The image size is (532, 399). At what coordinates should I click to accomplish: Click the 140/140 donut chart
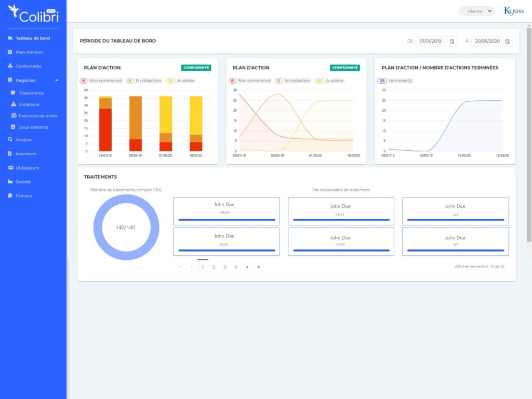pos(125,227)
